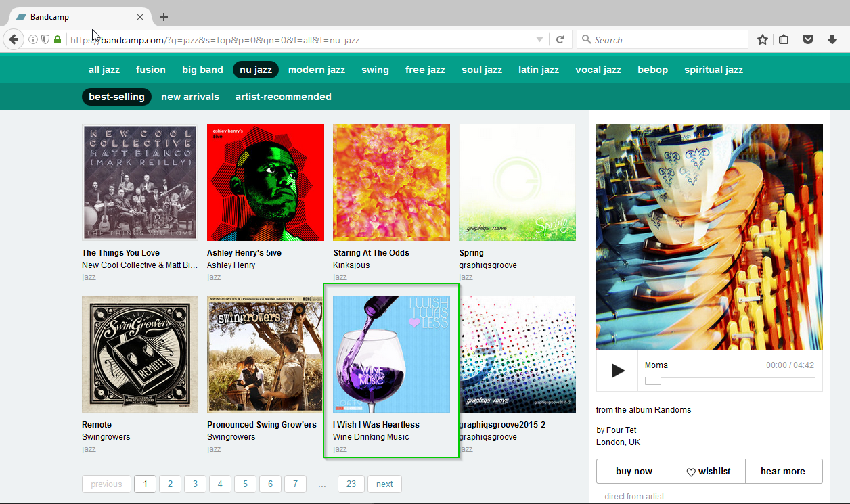Go to page 4 of results
The height and width of the screenshot is (504, 850).
[220, 484]
